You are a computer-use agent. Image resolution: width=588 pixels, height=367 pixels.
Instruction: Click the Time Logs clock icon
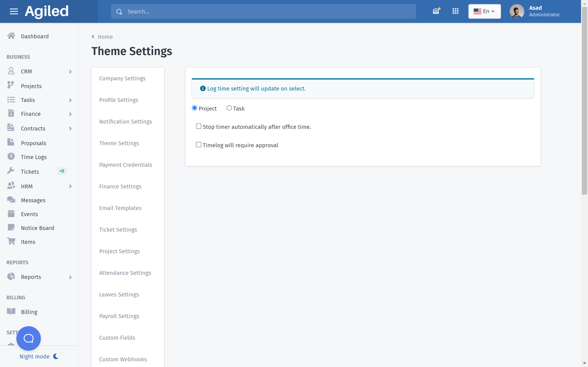11,157
